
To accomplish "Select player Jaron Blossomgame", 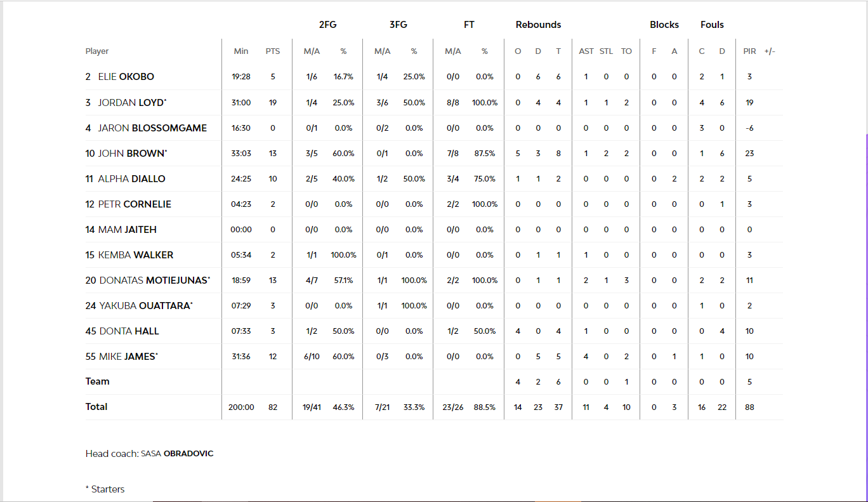I will pyautogui.click(x=152, y=128).
